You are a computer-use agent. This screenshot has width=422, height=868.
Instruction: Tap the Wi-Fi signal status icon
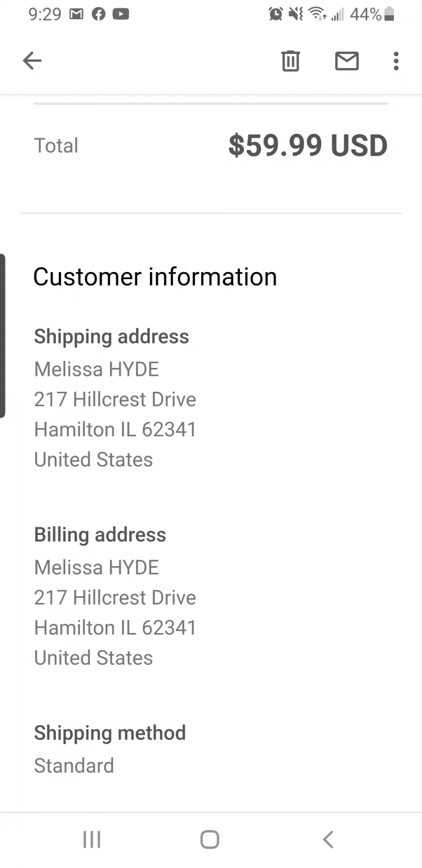(318, 14)
